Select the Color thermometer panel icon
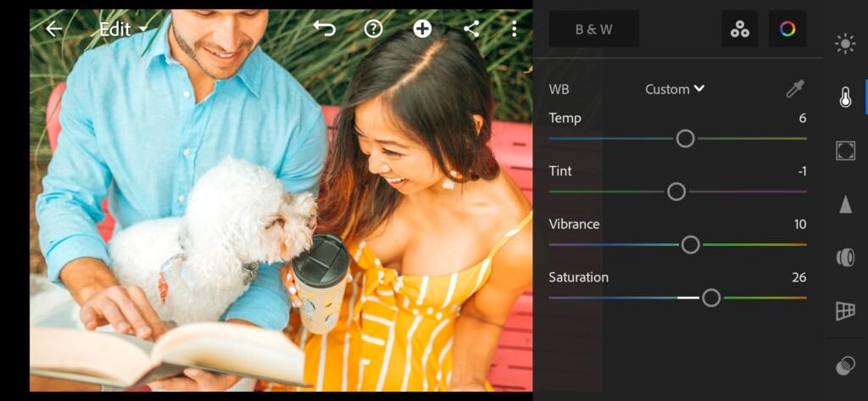The width and height of the screenshot is (868, 401). click(x=845, y=97)
